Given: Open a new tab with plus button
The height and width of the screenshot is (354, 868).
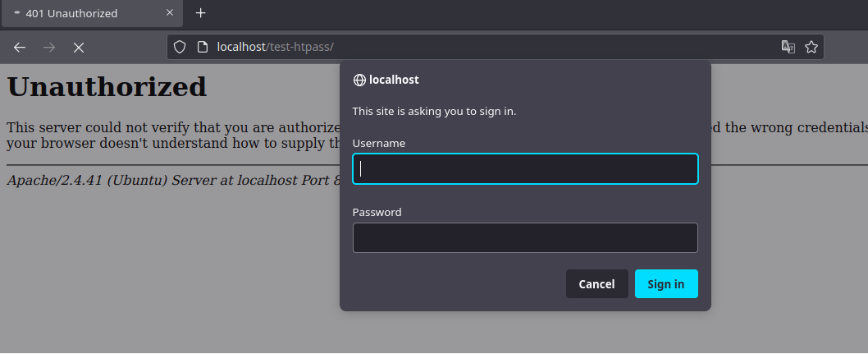Looking at the screenshot, I should [x=200, y=13].
